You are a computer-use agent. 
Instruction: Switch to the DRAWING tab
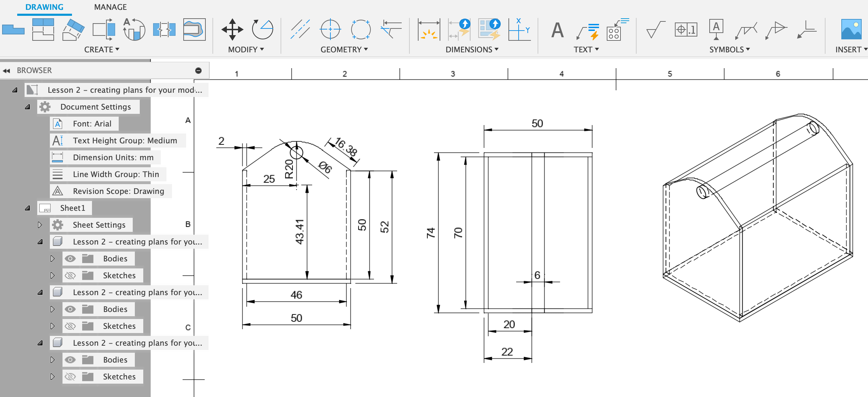(44, 7)
